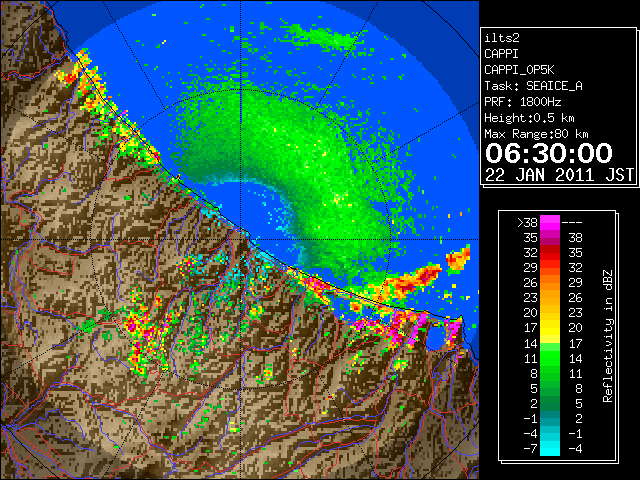The height and width of the screenshot is (480, 640).
Task: Click the 06:30:00 timestamp
Action: [x=549, y=153]
